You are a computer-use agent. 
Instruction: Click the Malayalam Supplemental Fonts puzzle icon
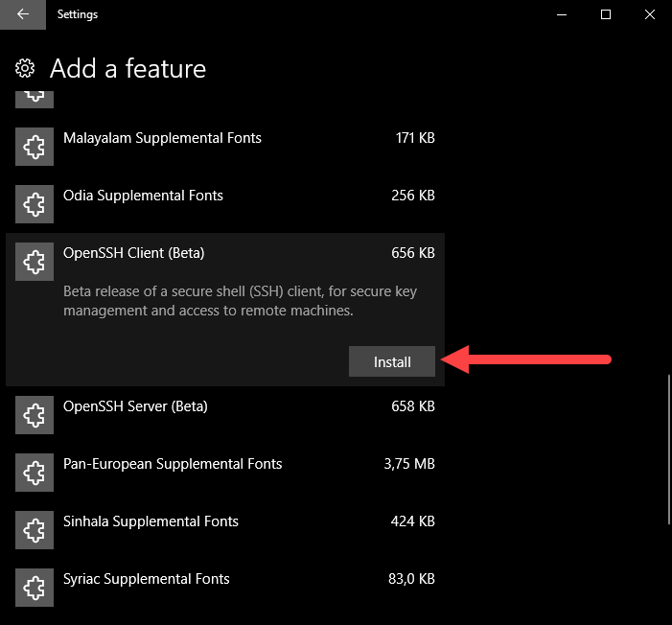[35, 147]
